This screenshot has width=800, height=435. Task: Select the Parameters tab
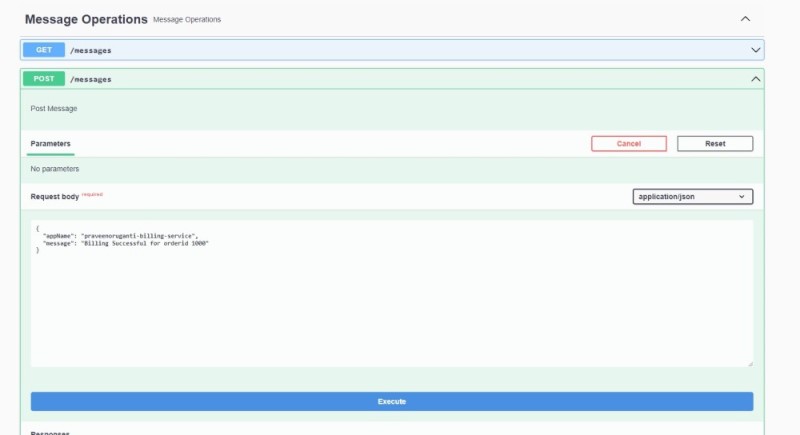(x=51, y=144)
